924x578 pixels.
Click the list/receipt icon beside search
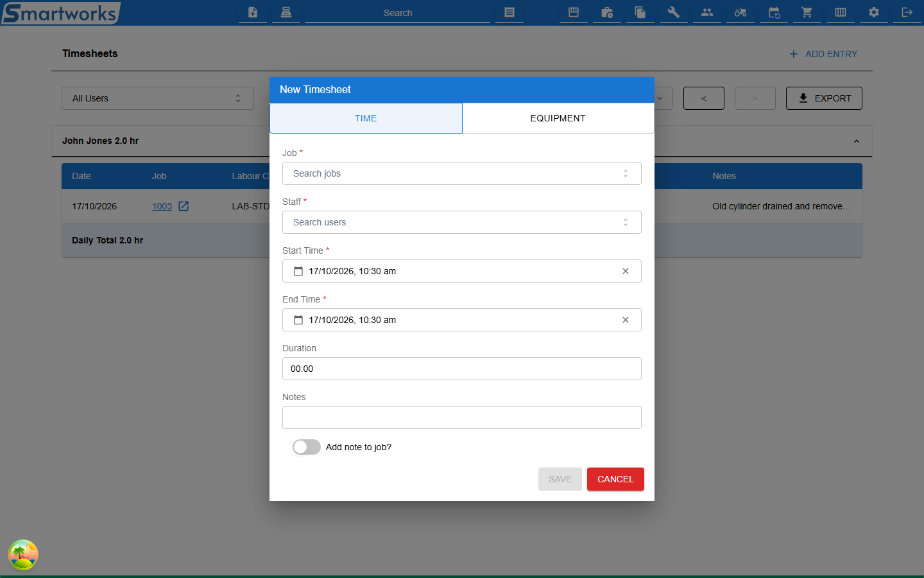pyautogui.click(x=509, y=12)
